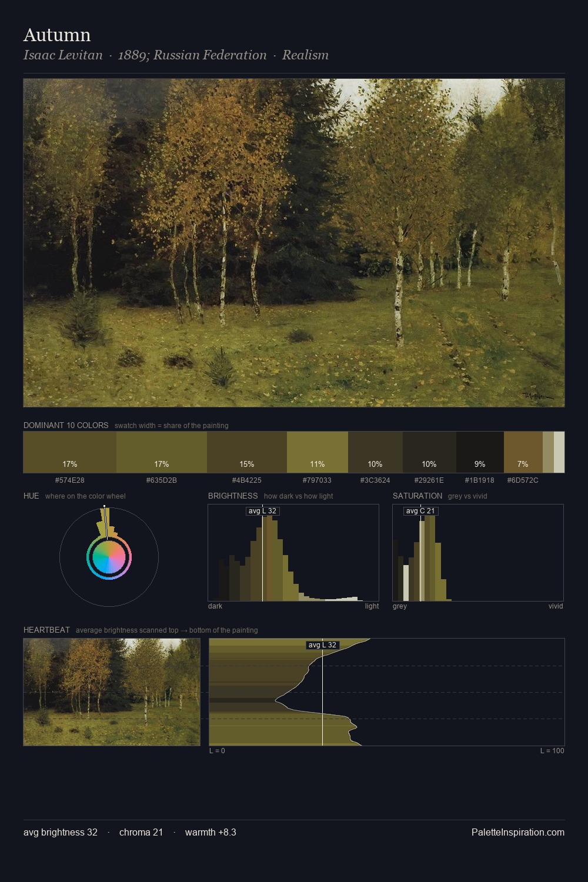Click the 'SATURATION' section heading
588x882 pixels.
[417, 496]
